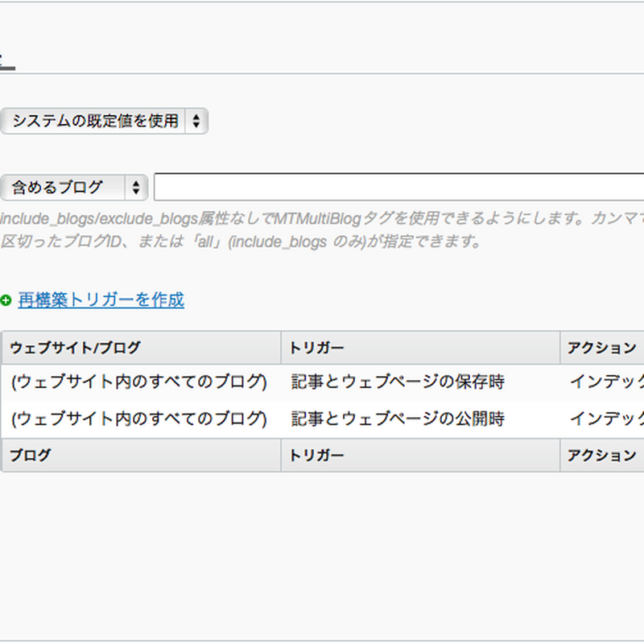Click the ウェブサイト/ブログ column header
The height and width of the screenshot is (644, 644).
pyautogui.click(x=75, y=348)
